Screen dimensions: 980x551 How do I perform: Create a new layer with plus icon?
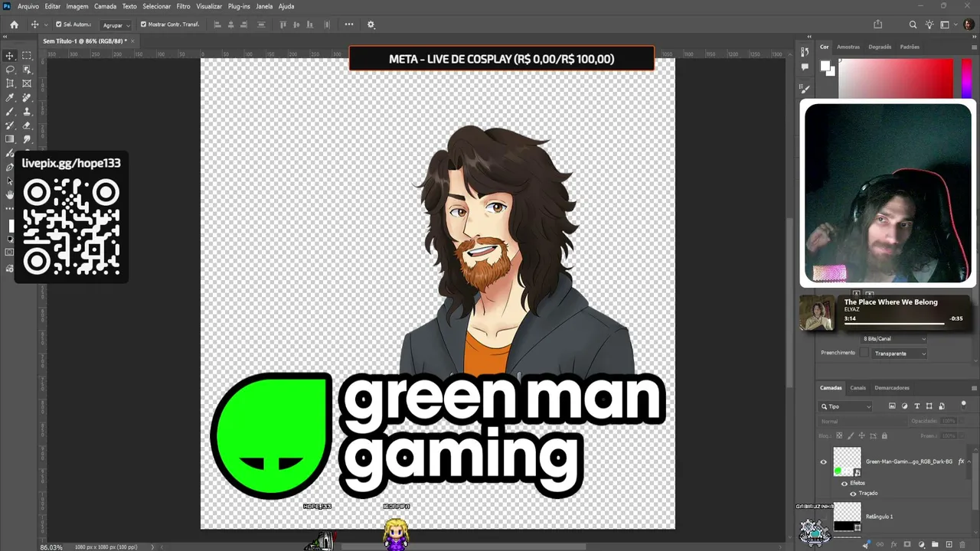(949, 544)
